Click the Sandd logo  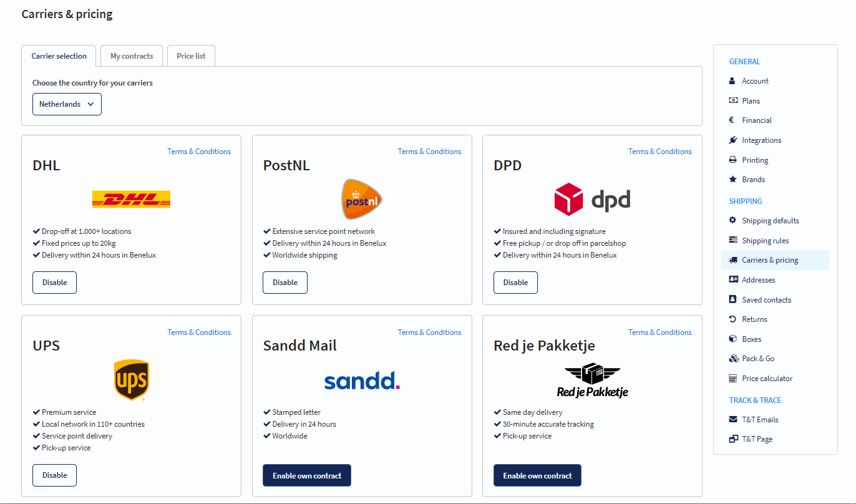[362, 380]
